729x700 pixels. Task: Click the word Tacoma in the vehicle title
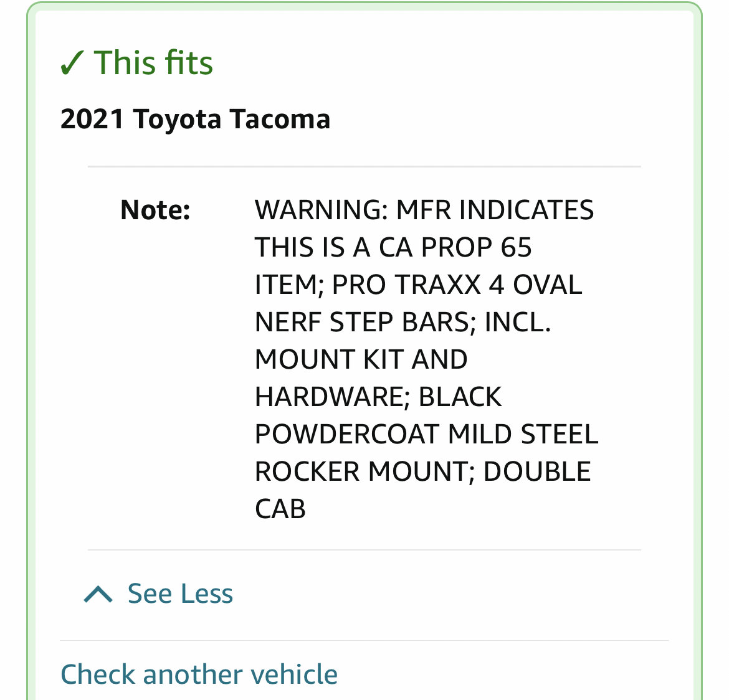click(280, 119)
